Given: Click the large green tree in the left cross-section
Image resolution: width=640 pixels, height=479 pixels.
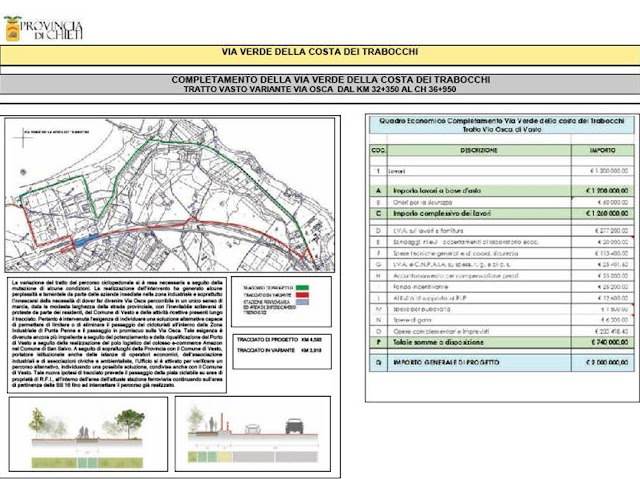Looking at the screenshot, I should point(130,423).
